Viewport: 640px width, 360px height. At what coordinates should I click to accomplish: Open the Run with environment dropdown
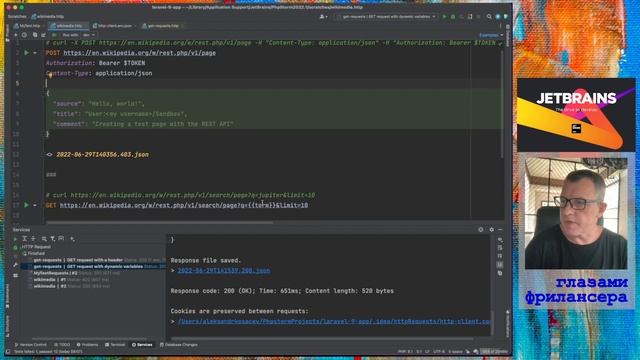[78, 35]
